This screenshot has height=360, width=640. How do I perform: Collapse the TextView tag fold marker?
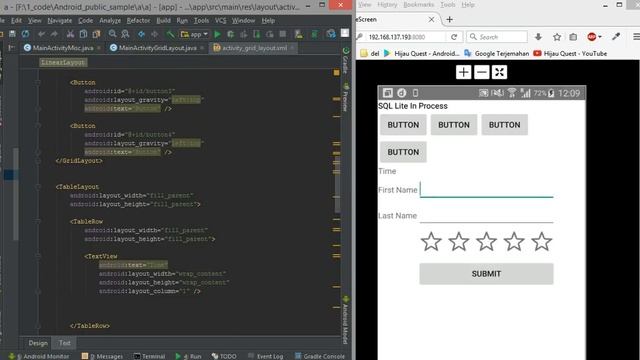point(38,256)
